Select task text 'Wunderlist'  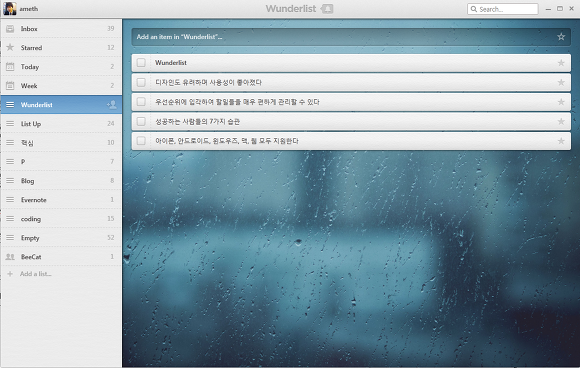pyautogui.click(x=171, y=63)
